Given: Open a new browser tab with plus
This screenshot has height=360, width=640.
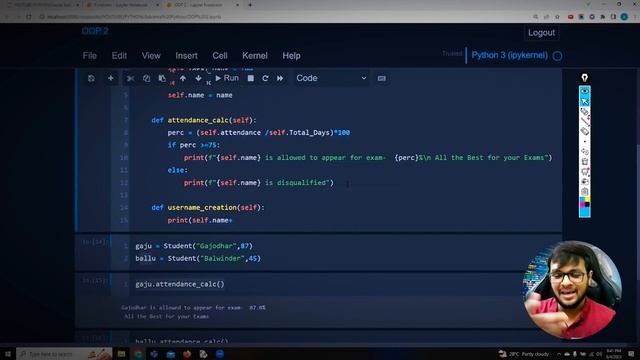Looking at the screenshot, I should [250, 5].
